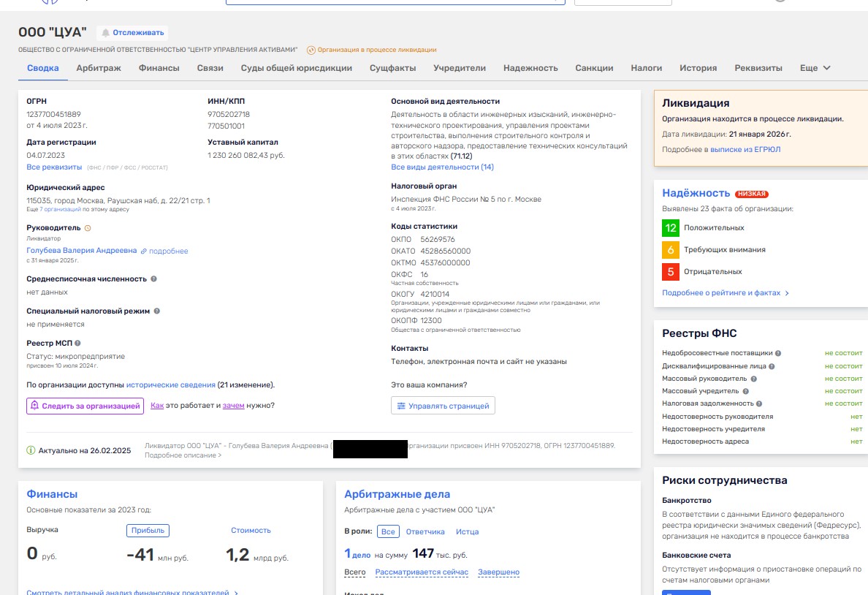Filter arbitration cases by Ответчика role
The width and height of the screenshot is (868, 595).
(x=425, y=532)
